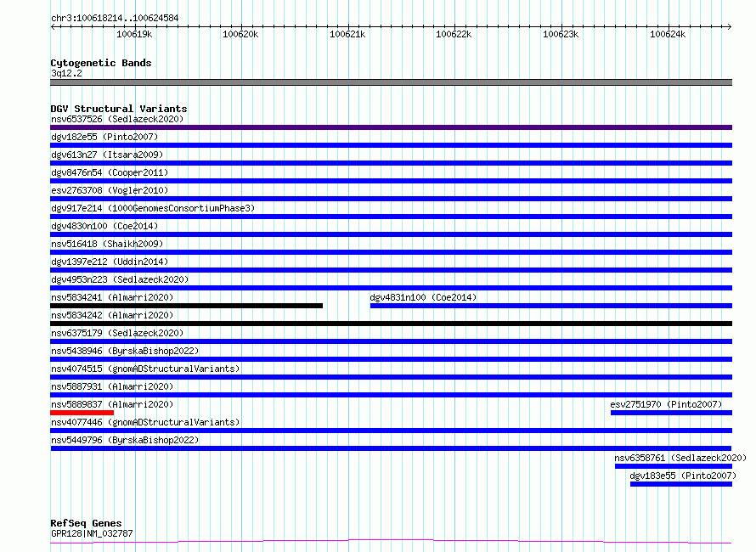The height and width of the screenshot is (552, 756).
Task: Click the DGV Structural Variants track heading
Action: pos(119,109)
